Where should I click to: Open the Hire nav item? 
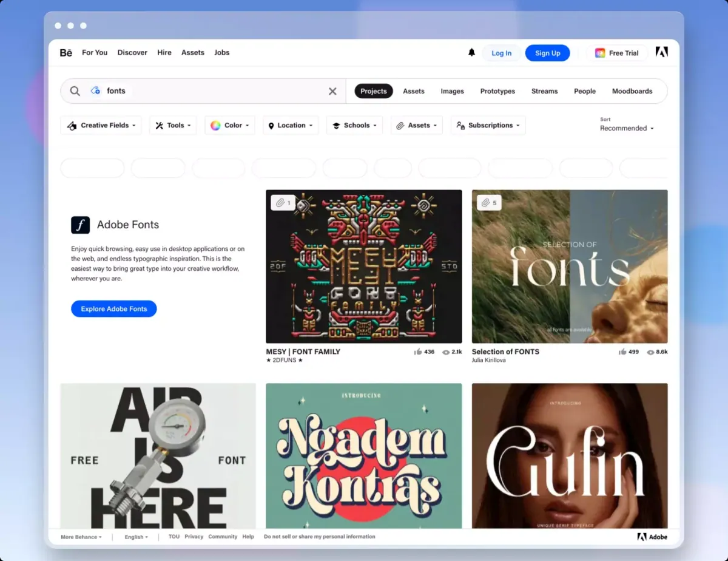164,53
